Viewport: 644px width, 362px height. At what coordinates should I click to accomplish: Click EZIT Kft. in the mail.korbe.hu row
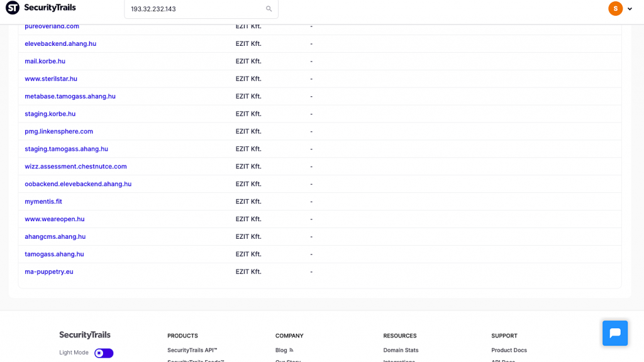click(x=248, y=61)
